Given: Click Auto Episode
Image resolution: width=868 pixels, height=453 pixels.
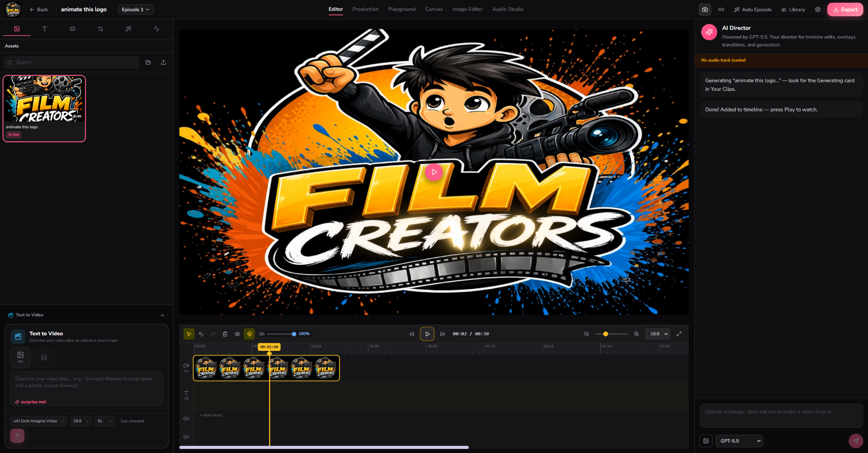Looking at the screenshot, I should (x=753, y=9).
